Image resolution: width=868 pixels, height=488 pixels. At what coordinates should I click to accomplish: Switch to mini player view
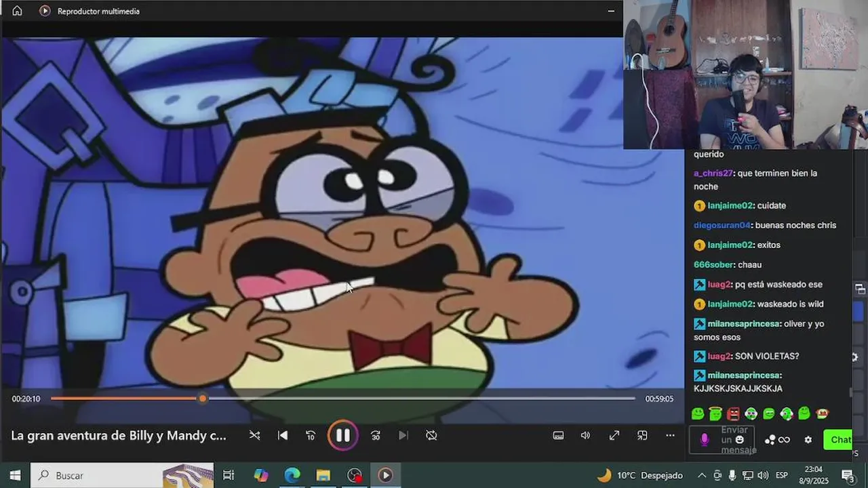pos(642,435)
